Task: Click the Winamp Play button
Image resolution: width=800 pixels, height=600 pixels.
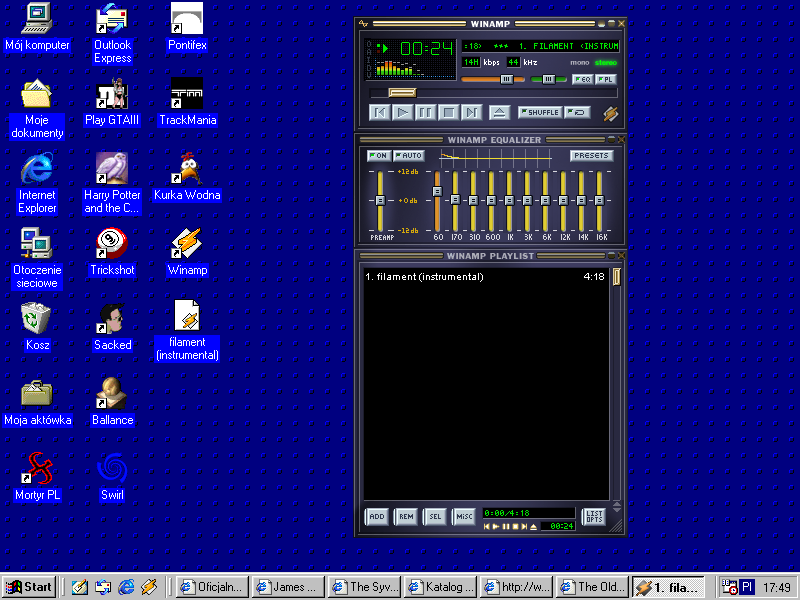Action: coord(403,112)
